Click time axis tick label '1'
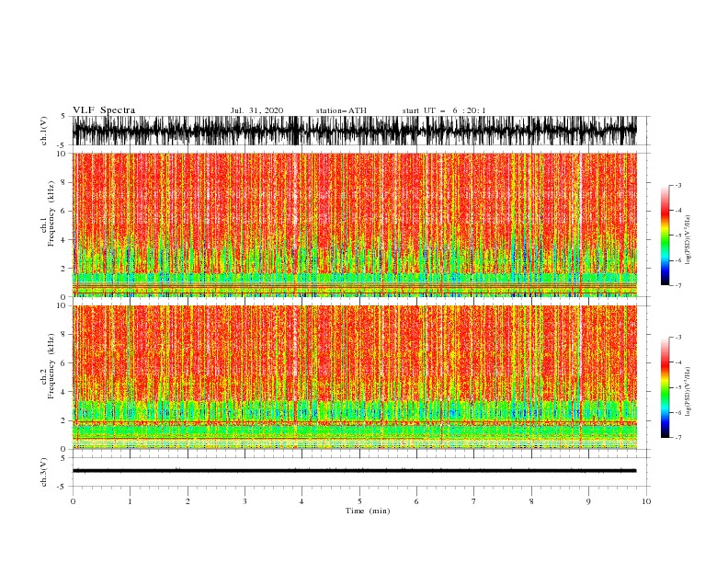 pos(130,501)
